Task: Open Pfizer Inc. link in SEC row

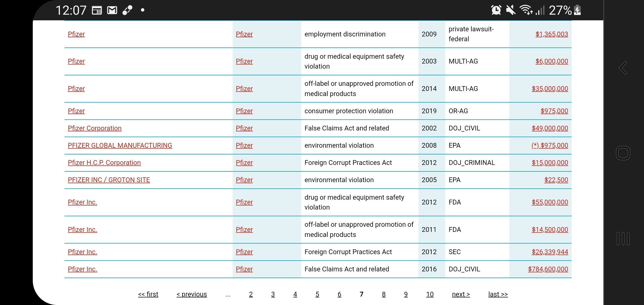Action: (82, 252)
